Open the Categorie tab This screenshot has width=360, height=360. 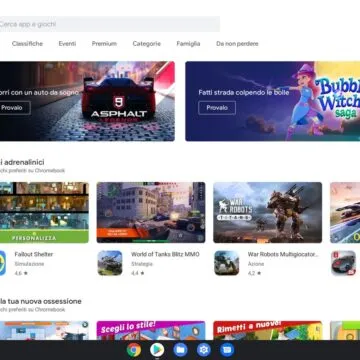tap(147, 44)
